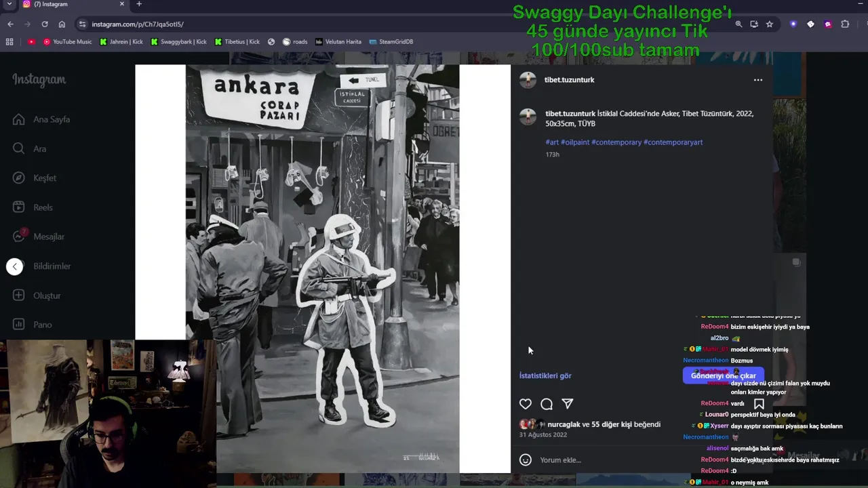868x488 pixels.
Task: Open the pink square extension icon
Action: (x=828, y=24)
